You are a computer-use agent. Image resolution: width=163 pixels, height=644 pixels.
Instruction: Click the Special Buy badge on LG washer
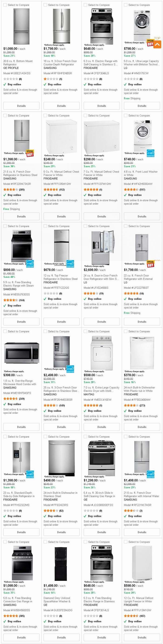tap(150, 42)
